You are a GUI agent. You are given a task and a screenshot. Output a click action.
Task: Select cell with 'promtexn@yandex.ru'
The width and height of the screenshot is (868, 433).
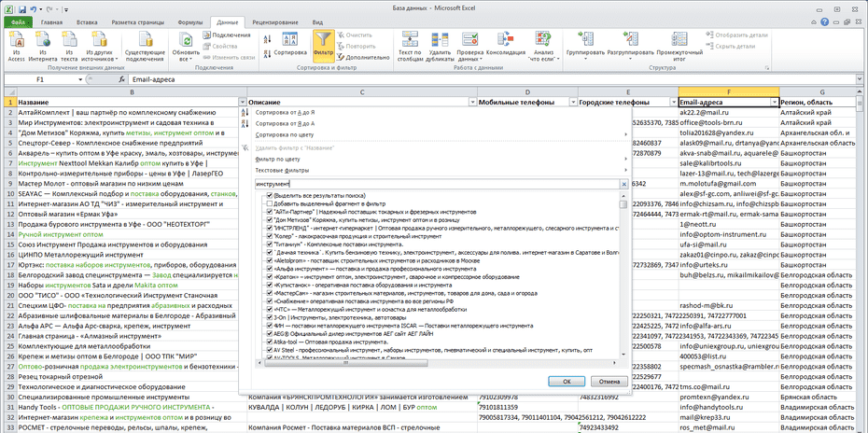coord(729,397)
